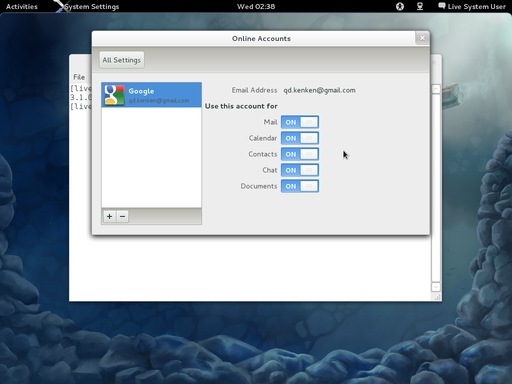
Task: Select the Google account row
Action: (151, 95)
